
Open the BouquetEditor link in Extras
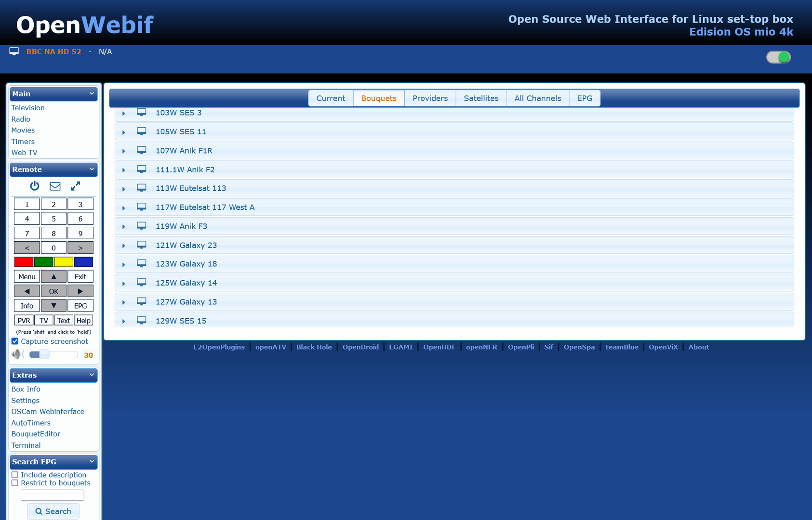coord(36,434)
